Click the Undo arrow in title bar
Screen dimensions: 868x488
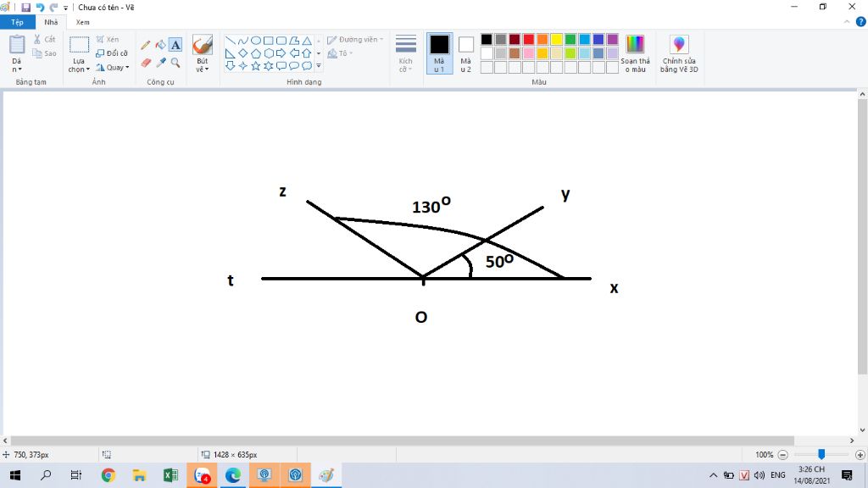tap(40, 7)
